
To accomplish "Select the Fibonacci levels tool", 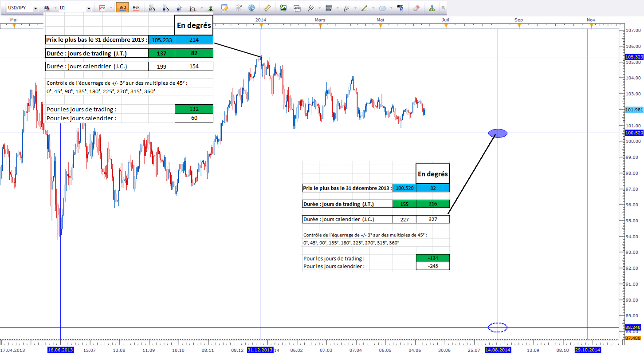I will [329, 8].
